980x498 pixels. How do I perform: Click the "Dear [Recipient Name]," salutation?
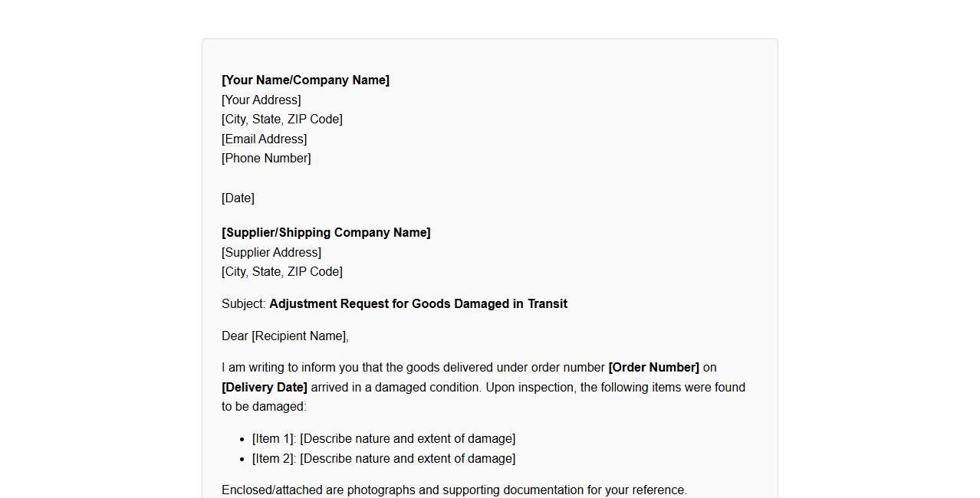pyautogui.click(x=285, y=336)
